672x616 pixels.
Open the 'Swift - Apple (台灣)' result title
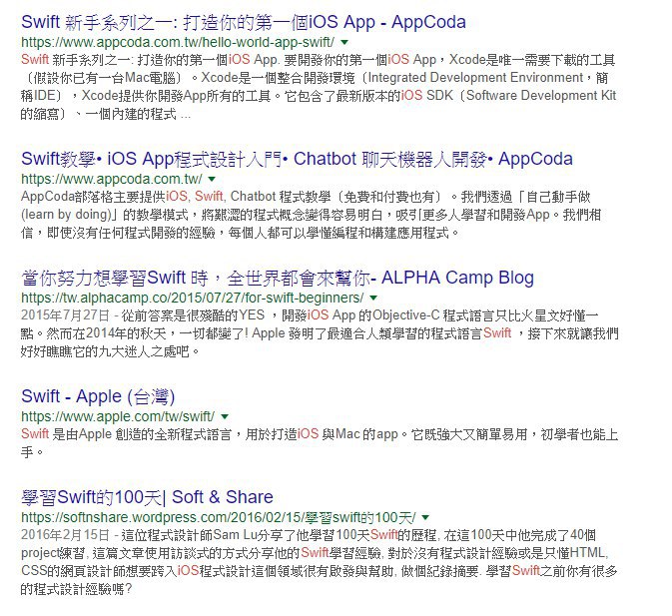click(x=98, y=396)
